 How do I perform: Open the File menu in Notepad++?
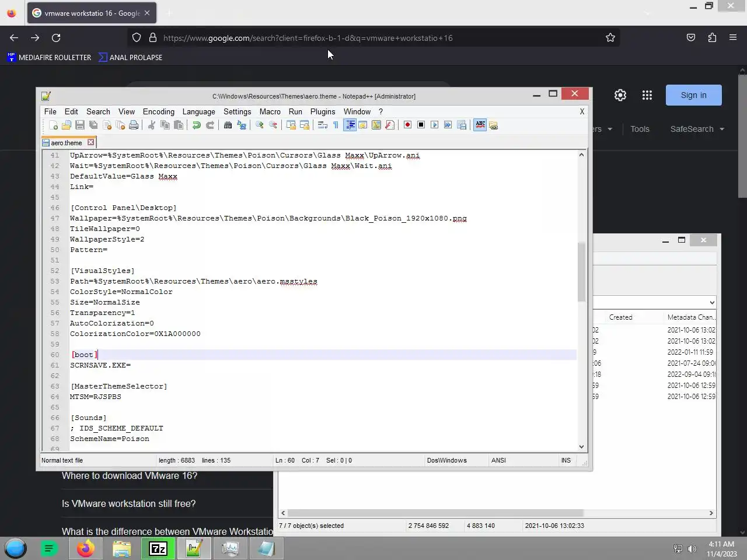pyautogui.click(x=50, y=111)
